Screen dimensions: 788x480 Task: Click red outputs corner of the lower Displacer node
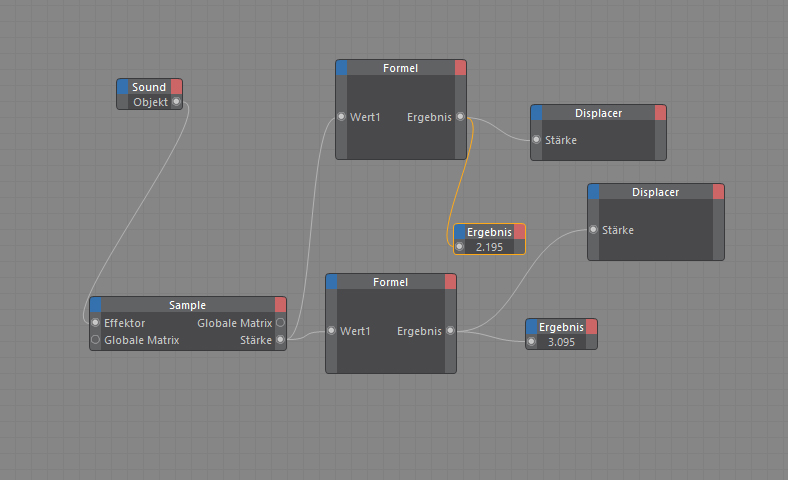(x=717, y=192)
